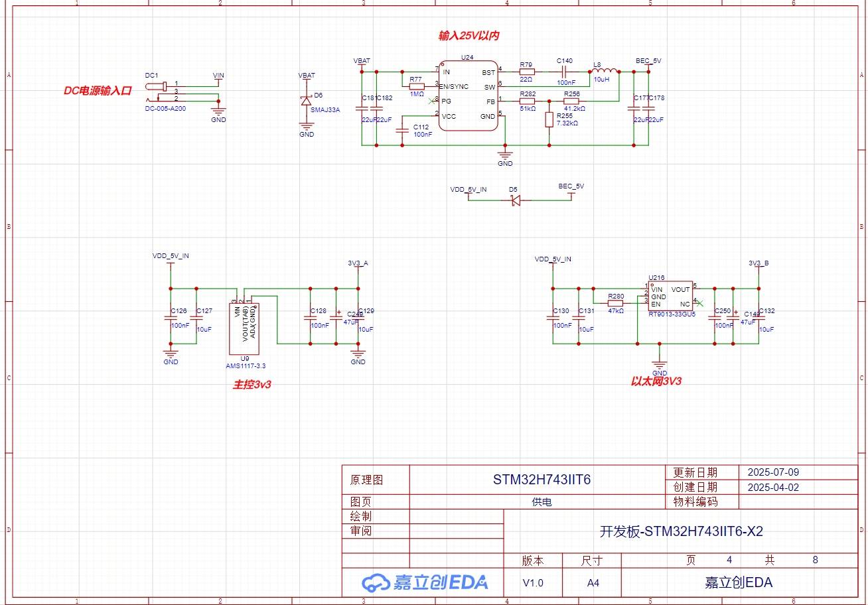Select the '3V3_A' net label
The image size is (868, 605).
click(358, 263)
